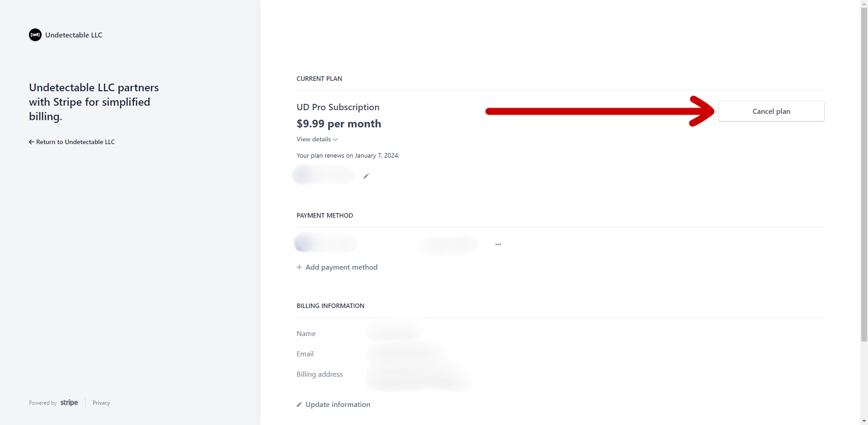Click the pencil icon next to Update information
The image size is (868, 425).
pos(299,405)
